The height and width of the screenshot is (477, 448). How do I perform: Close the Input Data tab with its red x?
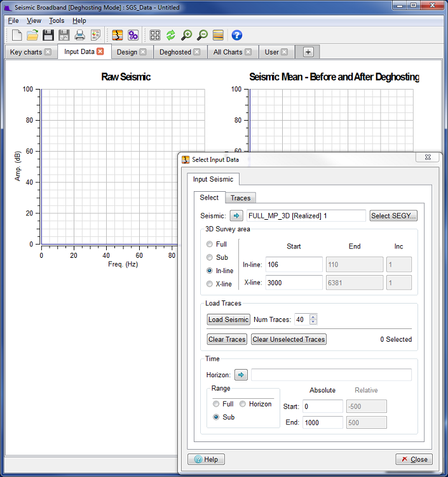(100, 51)
